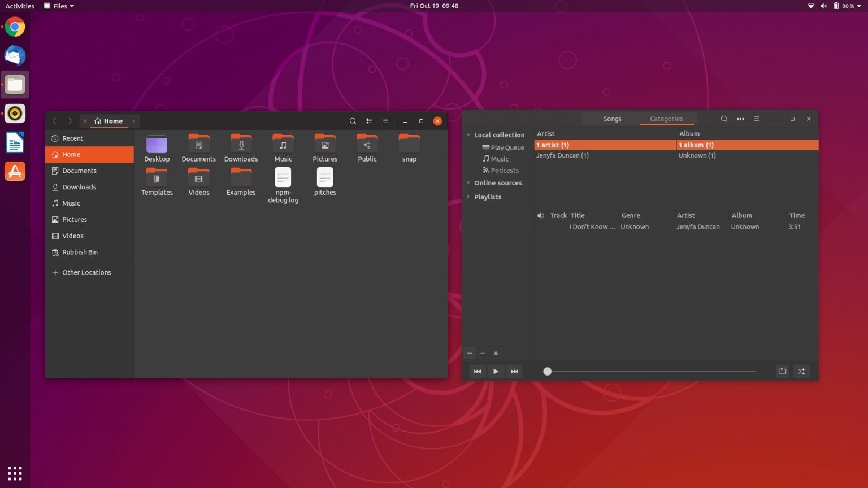This screenshot has width=868, height=488.
Task: Open Other Locations in Files sidebar
Action: tap(89, 272)
